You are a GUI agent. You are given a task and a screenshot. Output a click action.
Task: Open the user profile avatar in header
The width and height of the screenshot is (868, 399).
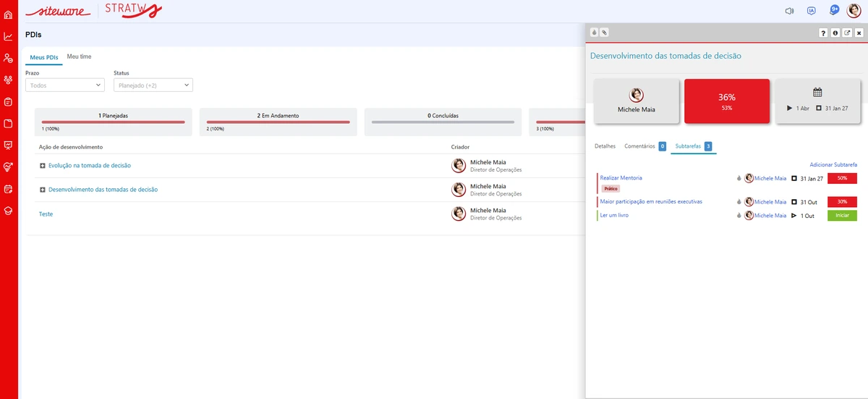click(x=854, y=11)
